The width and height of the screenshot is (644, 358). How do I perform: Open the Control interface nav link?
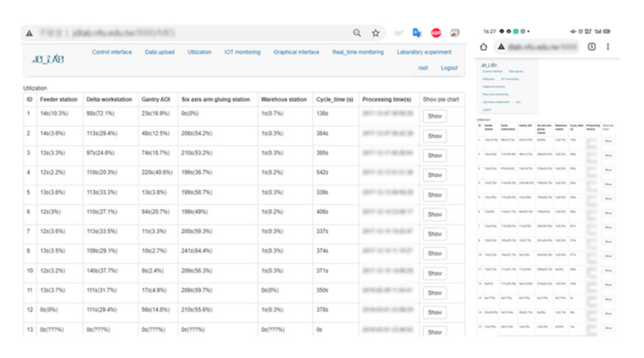(x=112, y=52)
